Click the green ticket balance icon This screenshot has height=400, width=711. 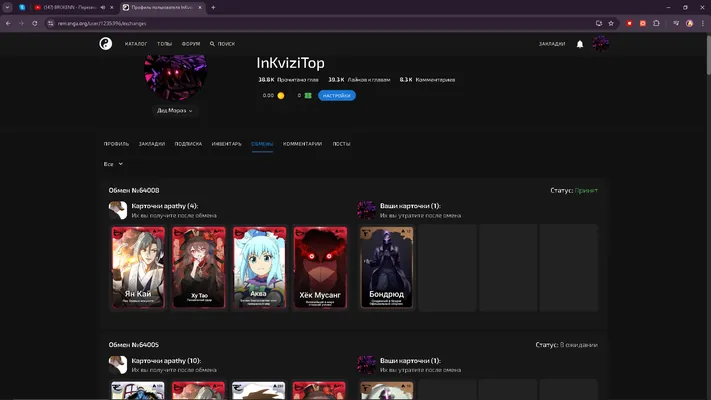click(x=308, y=96)
